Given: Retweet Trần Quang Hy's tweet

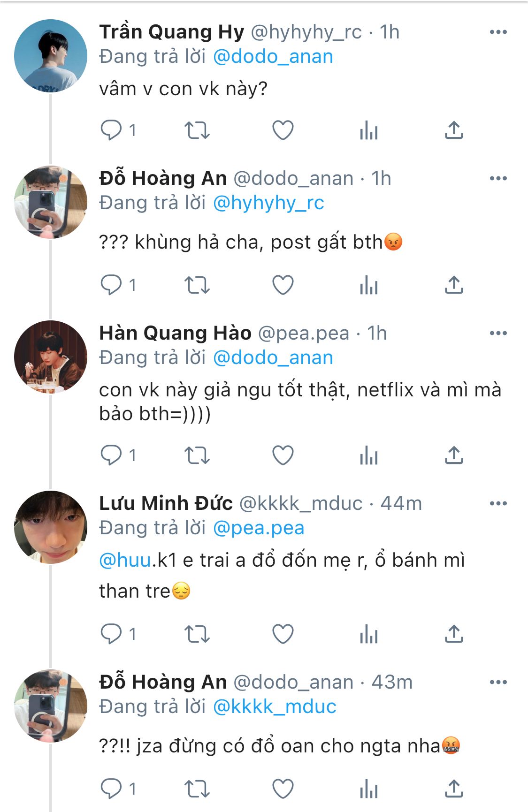Looking at the screenshot, I should (x=197, y=130).
